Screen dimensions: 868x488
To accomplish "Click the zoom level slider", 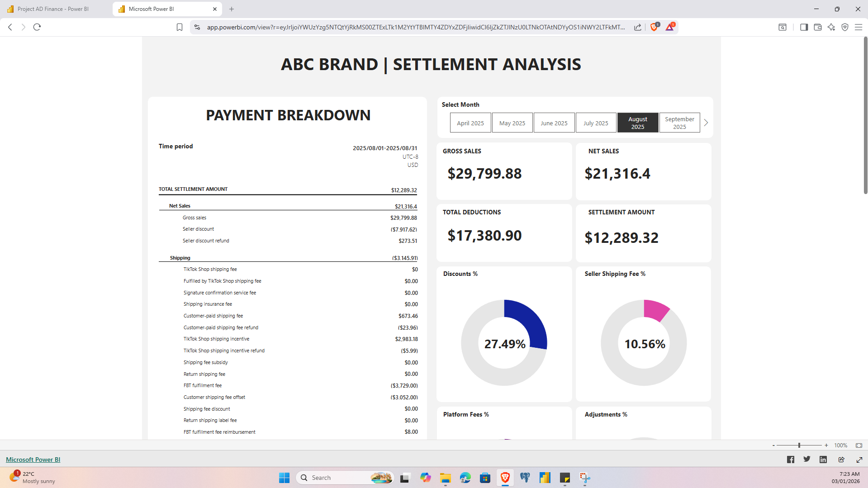I will tap(799, 445).
